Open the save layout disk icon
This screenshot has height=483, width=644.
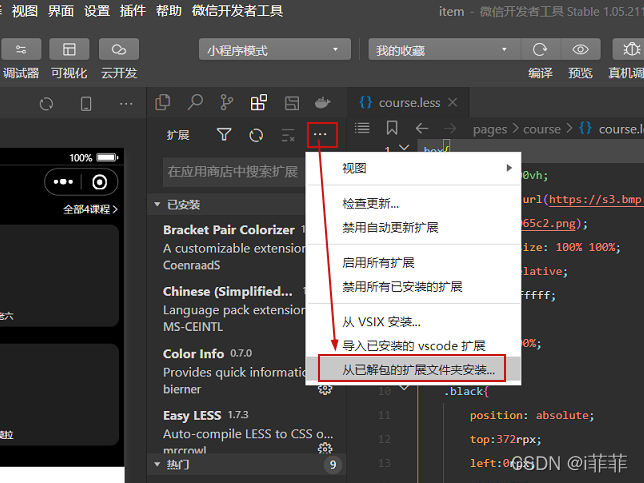[292, 103]
